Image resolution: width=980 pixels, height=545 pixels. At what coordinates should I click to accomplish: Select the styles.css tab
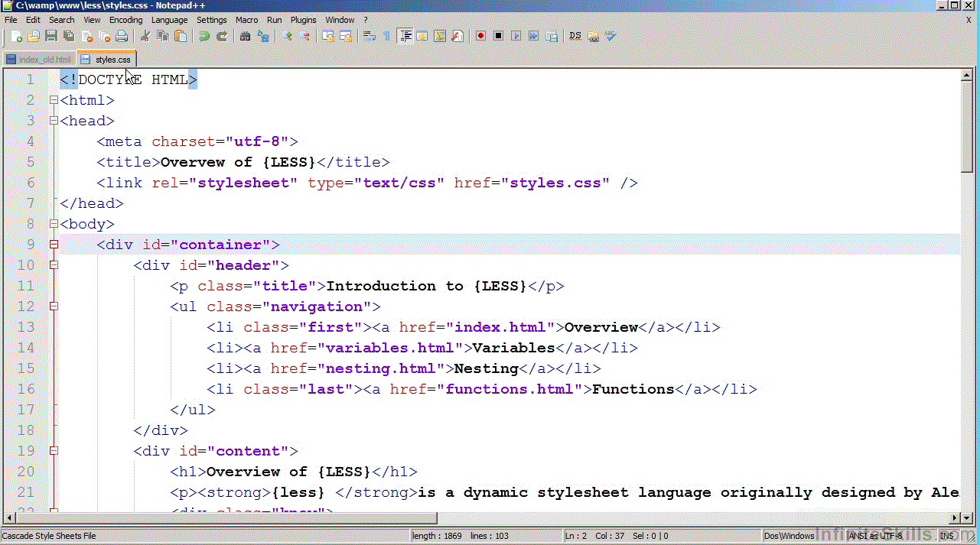tap(107, 59)
